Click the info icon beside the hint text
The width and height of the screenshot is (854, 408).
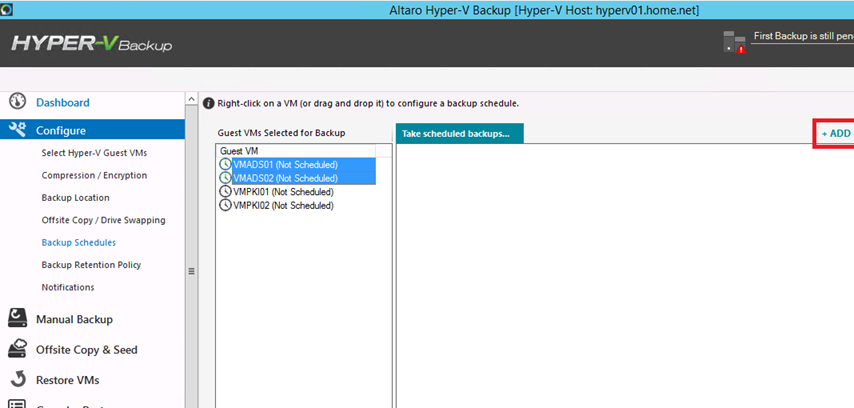[208, 103]
